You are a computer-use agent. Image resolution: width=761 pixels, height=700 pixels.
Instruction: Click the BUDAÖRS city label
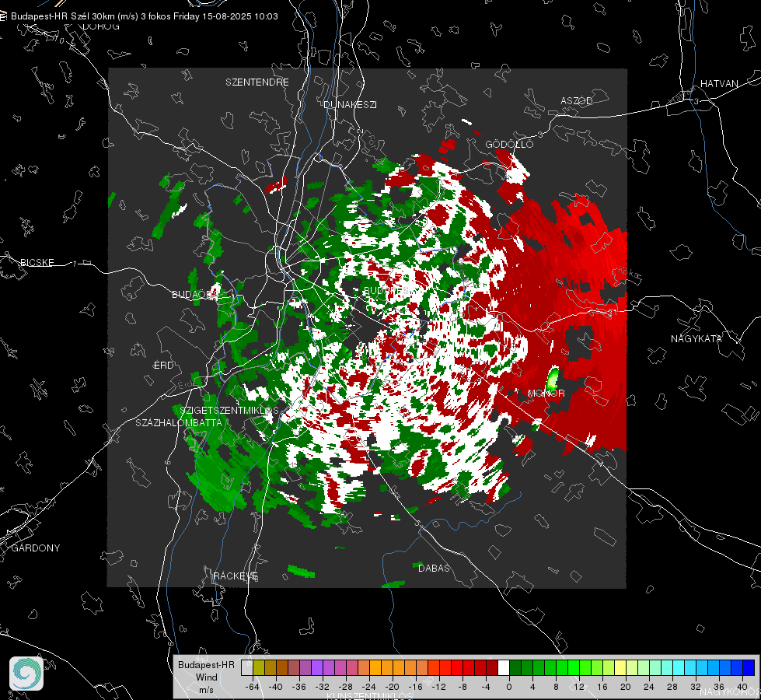(x=194, y=294)
